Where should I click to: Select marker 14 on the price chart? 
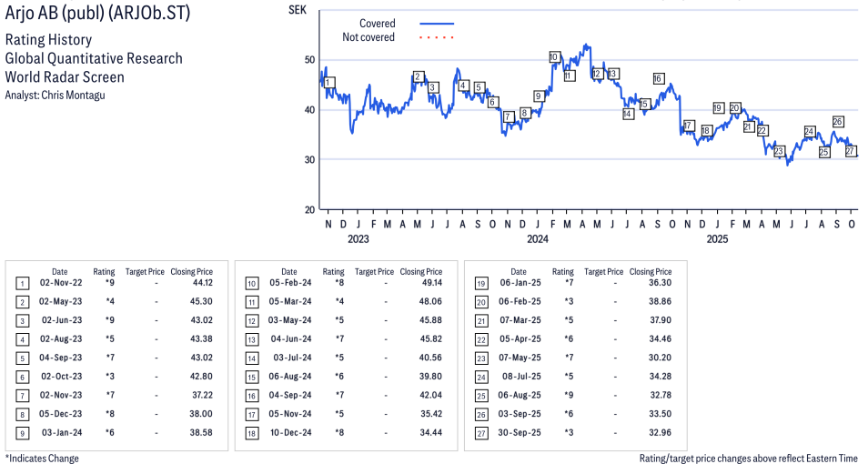coord(628,114)
